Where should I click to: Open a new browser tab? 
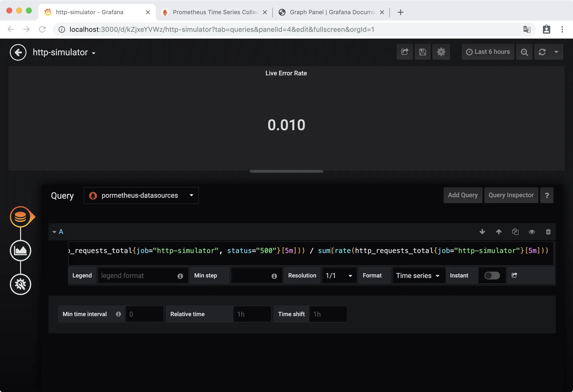tap(401, 12)
